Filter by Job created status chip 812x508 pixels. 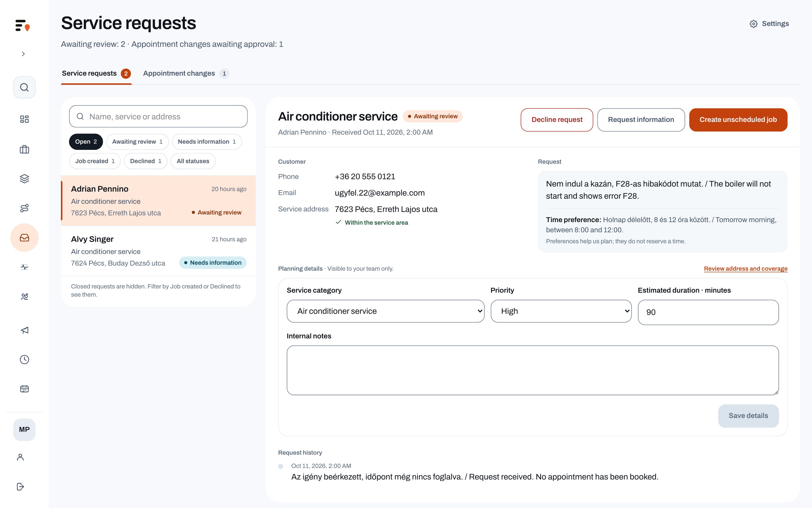(95, 161)
